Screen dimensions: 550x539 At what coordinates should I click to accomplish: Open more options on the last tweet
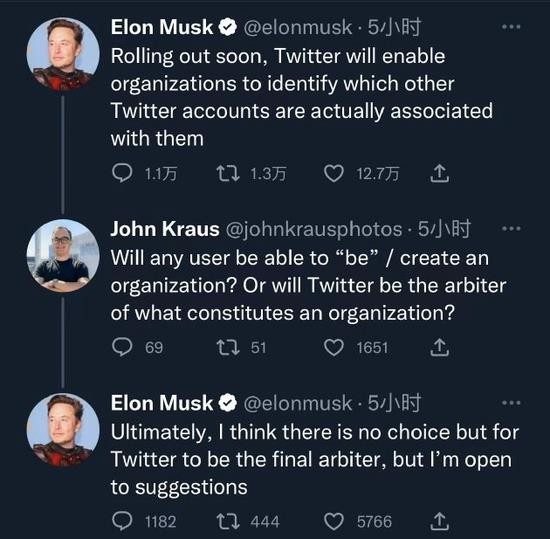tap(511, 403)
